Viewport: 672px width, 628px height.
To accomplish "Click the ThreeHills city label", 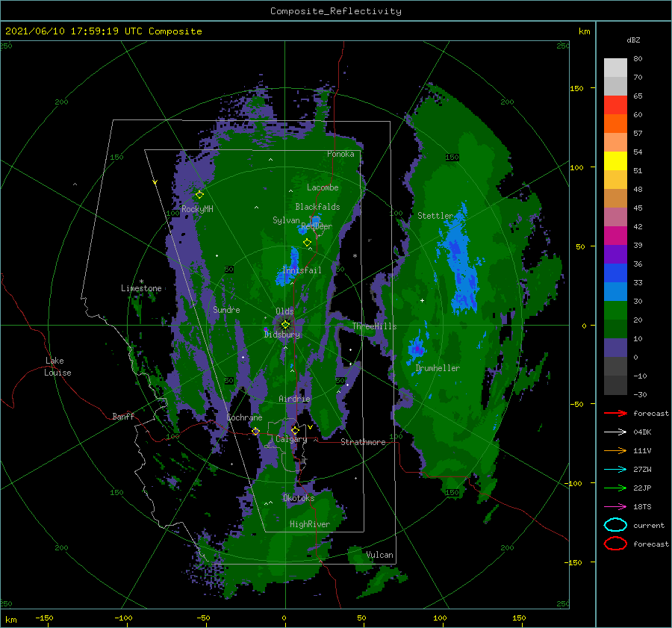I will coord(374,326).
